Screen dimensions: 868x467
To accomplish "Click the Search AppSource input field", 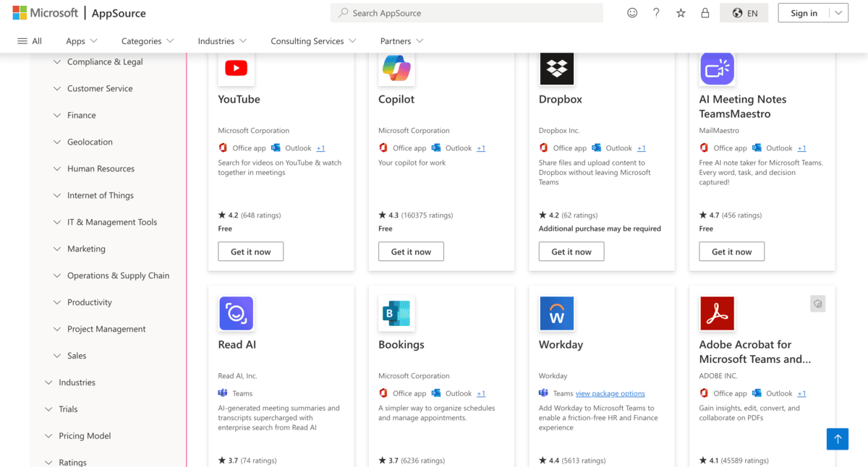I will pyautogui.click(x=467, y=12).
